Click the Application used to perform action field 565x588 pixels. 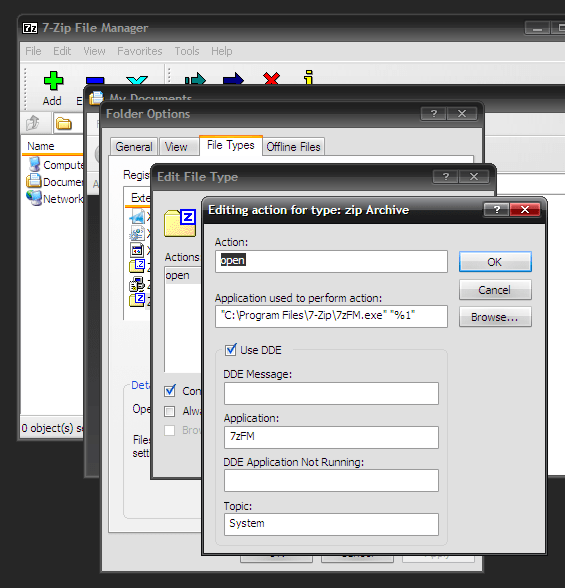coord(331,316)
